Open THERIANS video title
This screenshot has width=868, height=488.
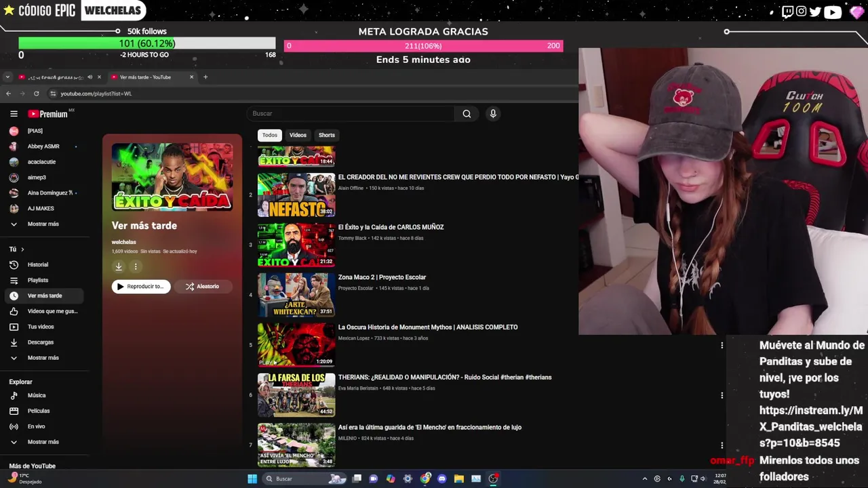click(445, 378)
